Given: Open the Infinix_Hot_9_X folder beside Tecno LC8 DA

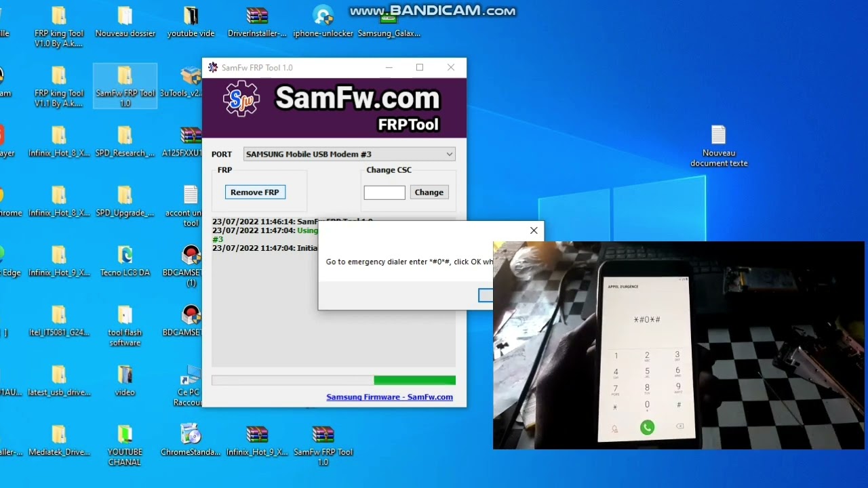Looking at the screenshot, I should pos(59,261).
